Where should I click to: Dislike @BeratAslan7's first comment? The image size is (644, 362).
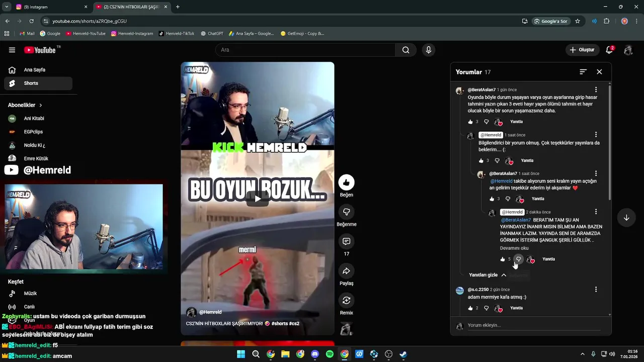click(486, 122)
